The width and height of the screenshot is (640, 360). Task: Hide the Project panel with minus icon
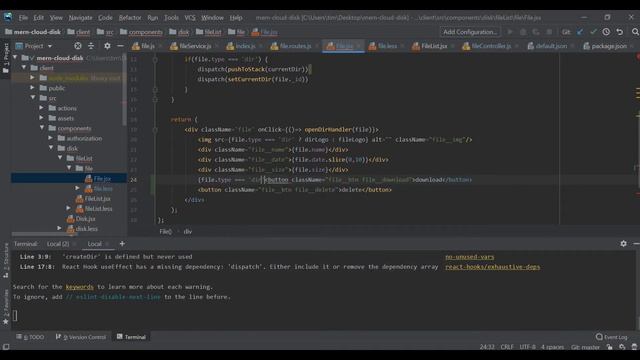pyautogui.click(x=120, y=46)
